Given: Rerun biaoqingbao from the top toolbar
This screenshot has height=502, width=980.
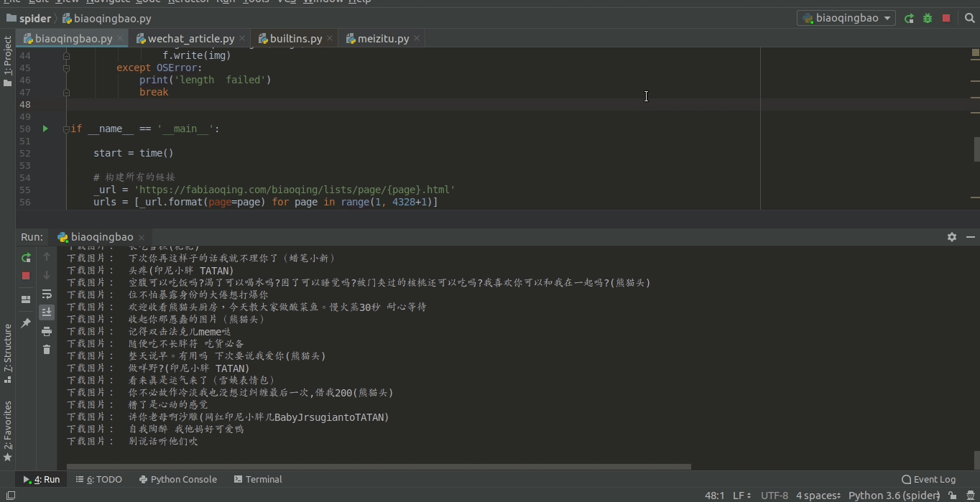Looking at the screenshot, I should [x=909, y=18].
